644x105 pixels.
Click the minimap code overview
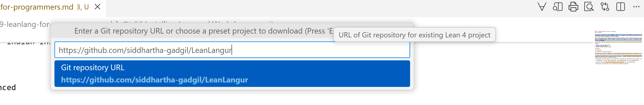618,47
